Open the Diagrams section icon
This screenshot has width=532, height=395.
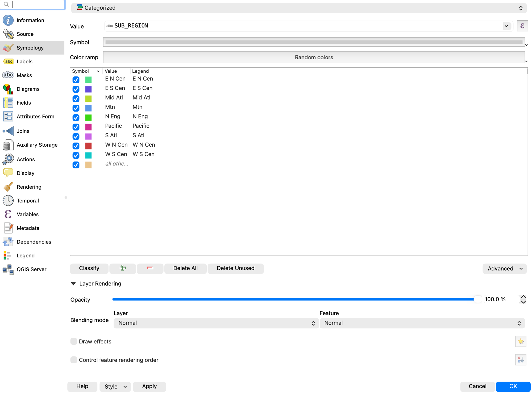click(x=8, y=89)
